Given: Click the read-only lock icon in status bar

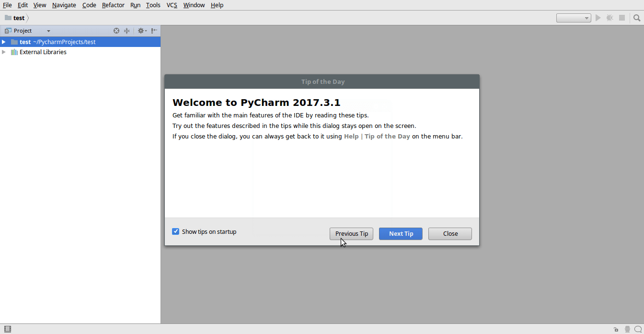Looking at the screenshot, I should pyautogui.click(x=616, y=329).
